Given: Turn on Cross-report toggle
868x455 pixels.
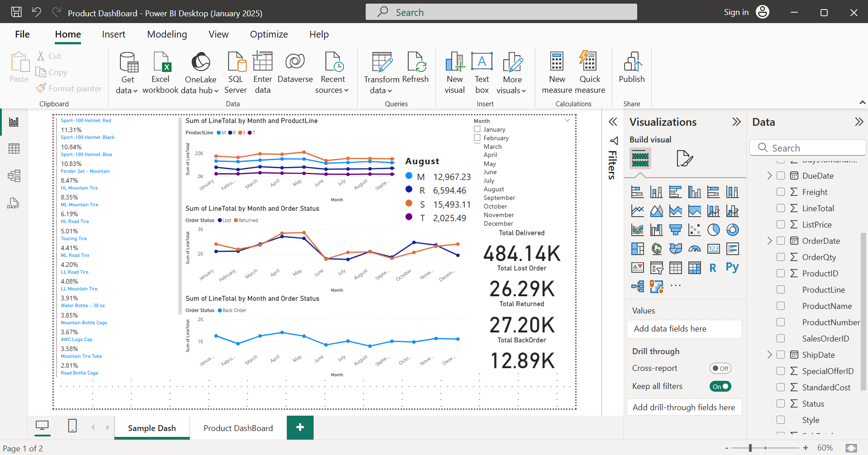Looking at the screenshot, I should [720, 368].
